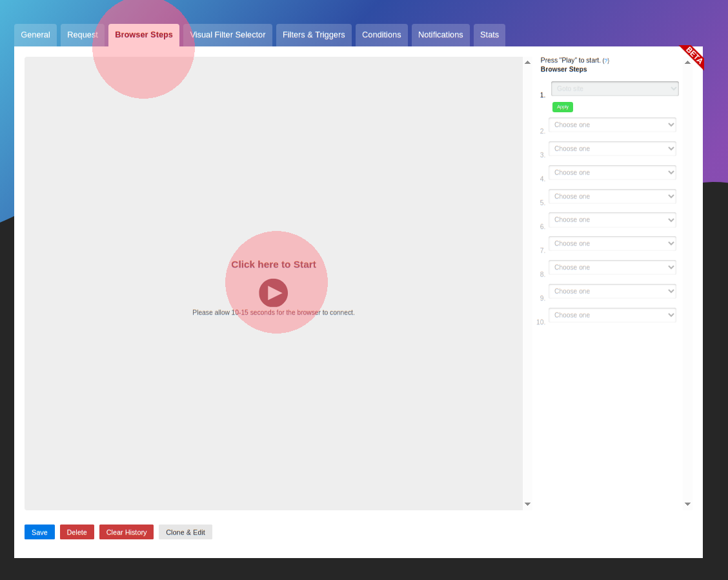
Task: Click the green Apply button
Action: pos(562,107)
